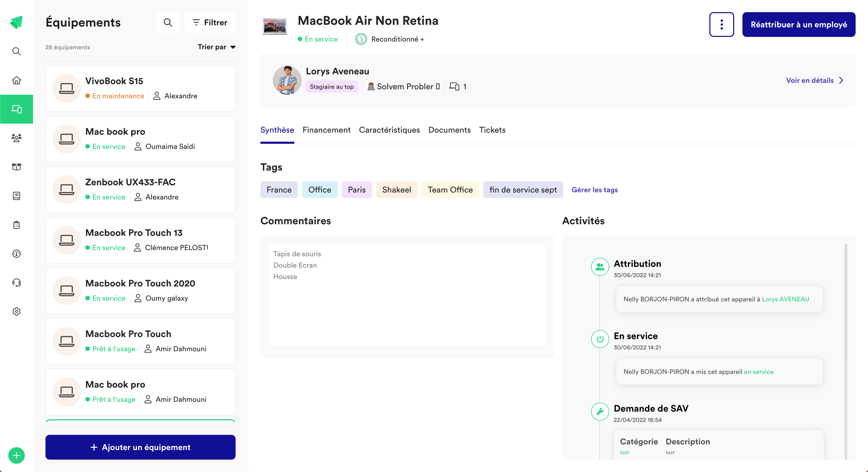Open the dashboard gauge icon in sidebar
The width and height of the screenshot is (868, 472).
click(x=17, y=253)
